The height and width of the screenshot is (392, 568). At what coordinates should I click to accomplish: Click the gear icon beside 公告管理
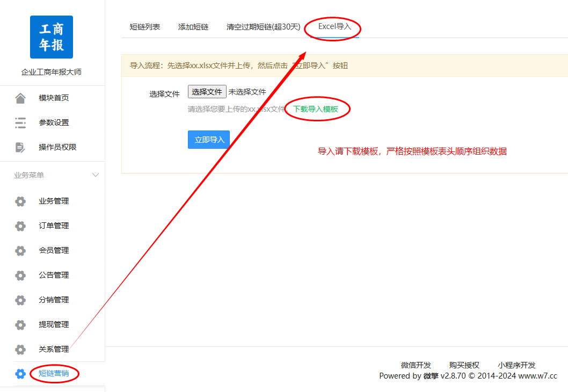20,275
